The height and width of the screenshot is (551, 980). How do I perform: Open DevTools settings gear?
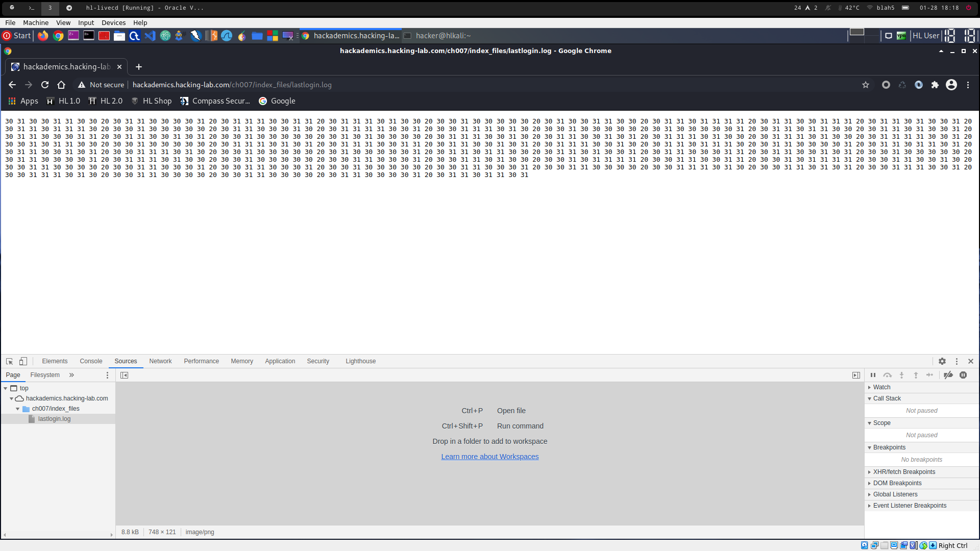(942, 361)
